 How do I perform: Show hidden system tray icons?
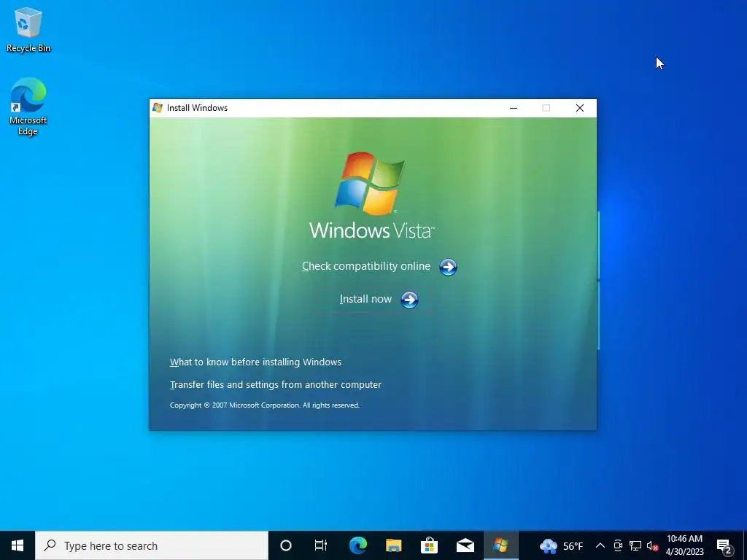[600, 545]
